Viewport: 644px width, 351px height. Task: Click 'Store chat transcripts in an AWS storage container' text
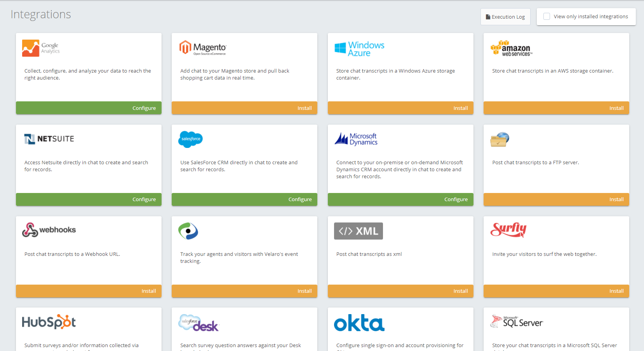[553, 71]
